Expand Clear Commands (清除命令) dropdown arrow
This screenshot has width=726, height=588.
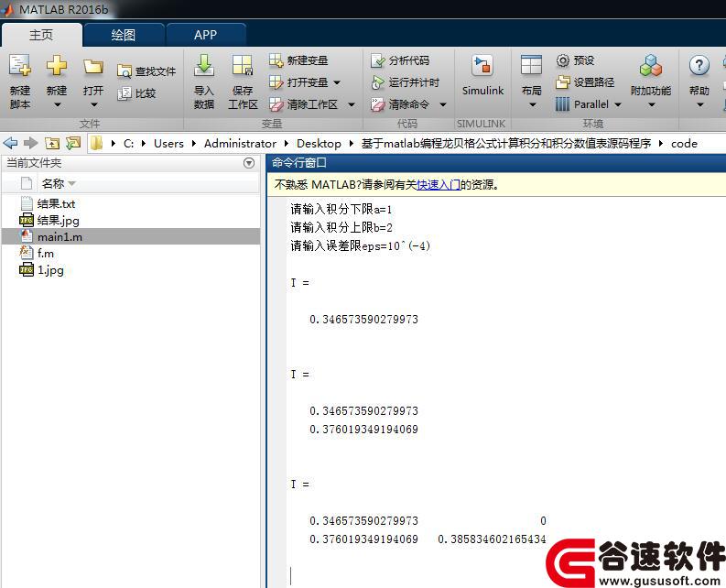tap(442, 104)
